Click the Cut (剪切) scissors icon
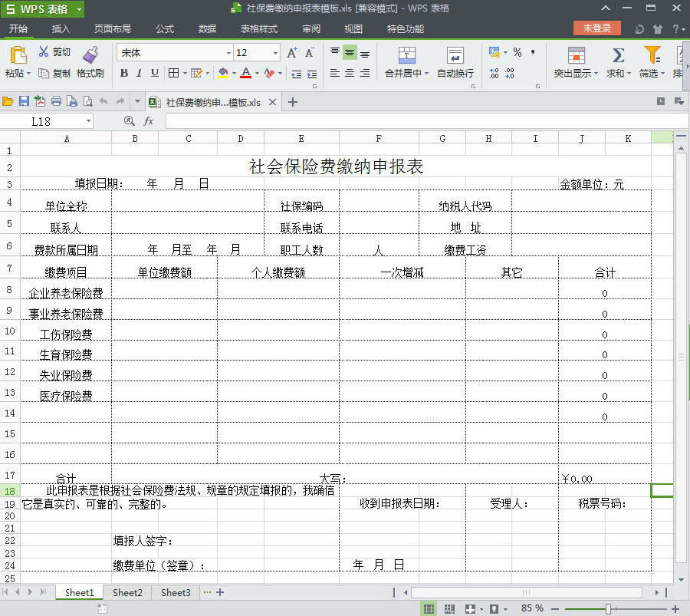This screenshot has height=616, width=690. (44, 51)
